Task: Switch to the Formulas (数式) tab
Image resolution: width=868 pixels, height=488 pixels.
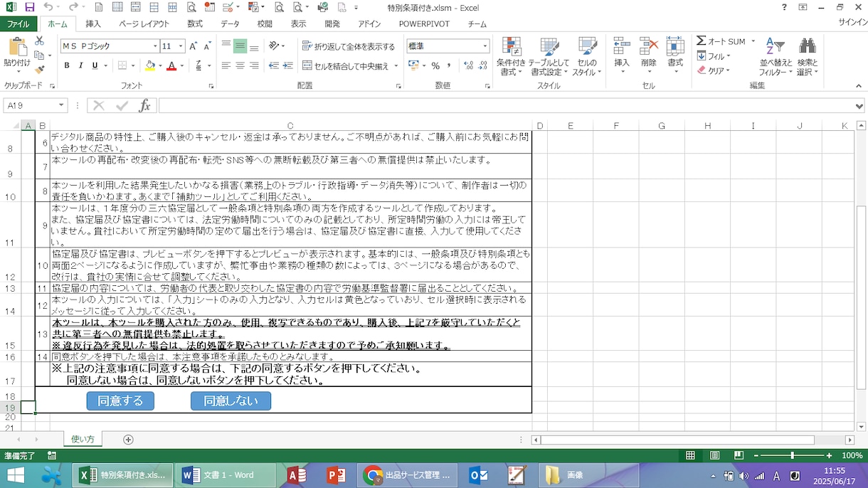Action: [195, 23]
